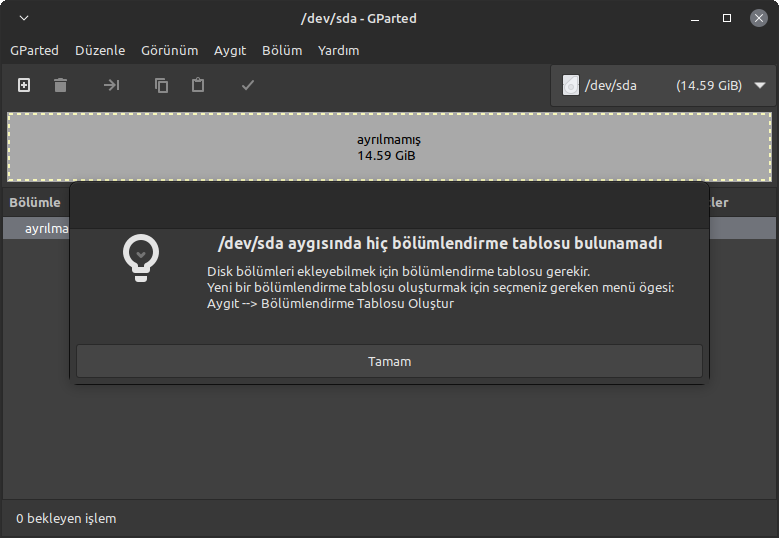Click the line 'Aygıt --> Bölümlendirme Tablosu Oluştur'
This screenshot has width=779, height=538.
coord(330,304)
